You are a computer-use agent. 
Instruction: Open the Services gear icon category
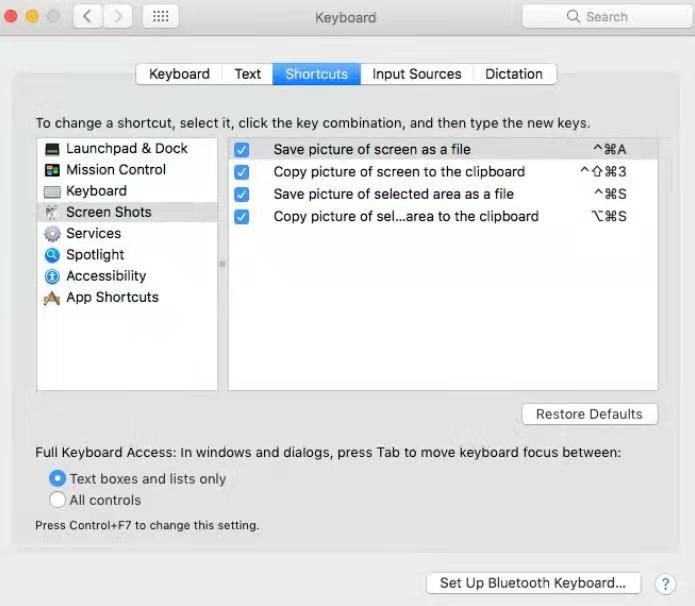[52, 234]
